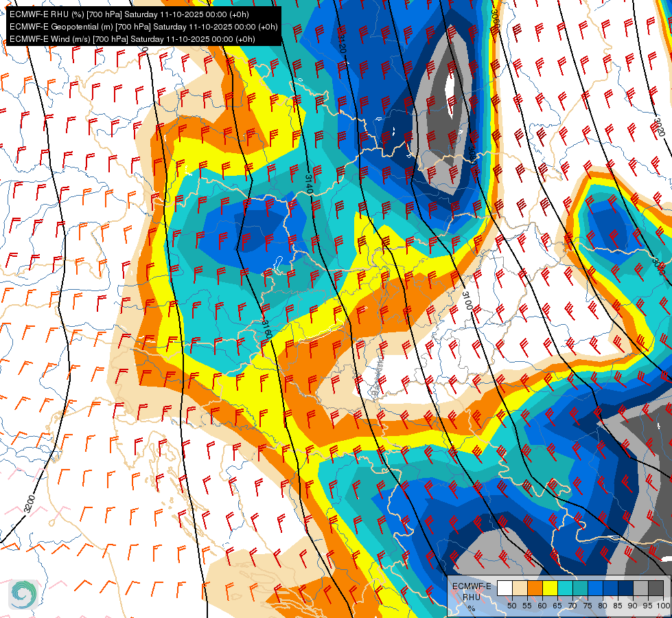Click the dark gray 95-100 legend swatch
The image size is (672, 618).
tap(656, 588)
